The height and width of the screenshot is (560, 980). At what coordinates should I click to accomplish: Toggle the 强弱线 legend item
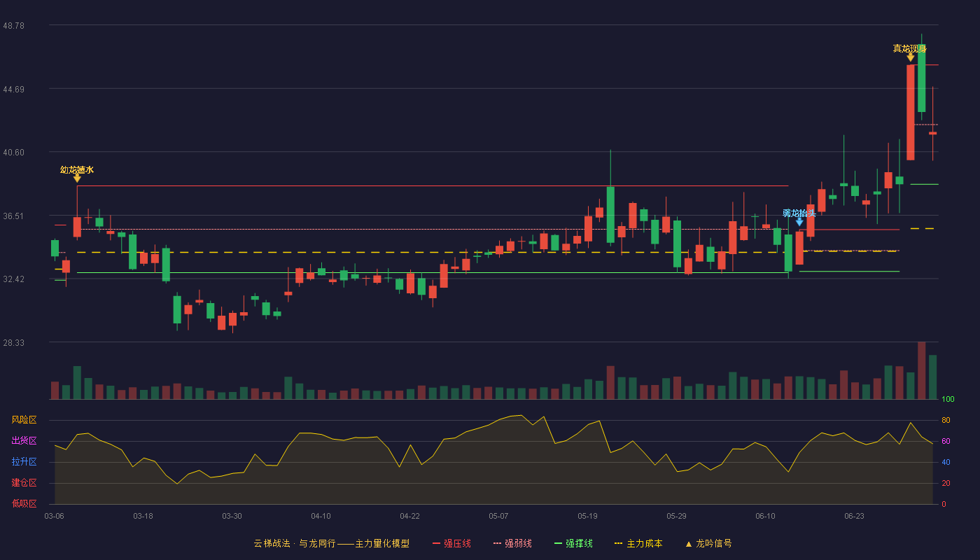point(512,543)
